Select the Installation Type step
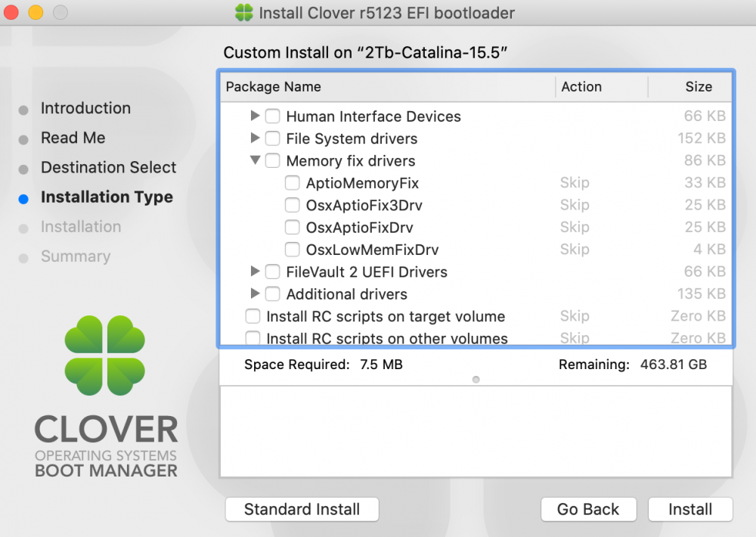 (x=107, y=197)
